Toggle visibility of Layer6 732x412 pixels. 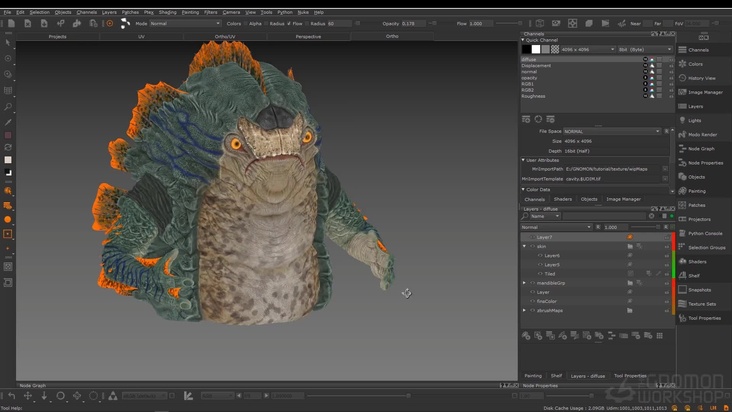tap(540, 256)
